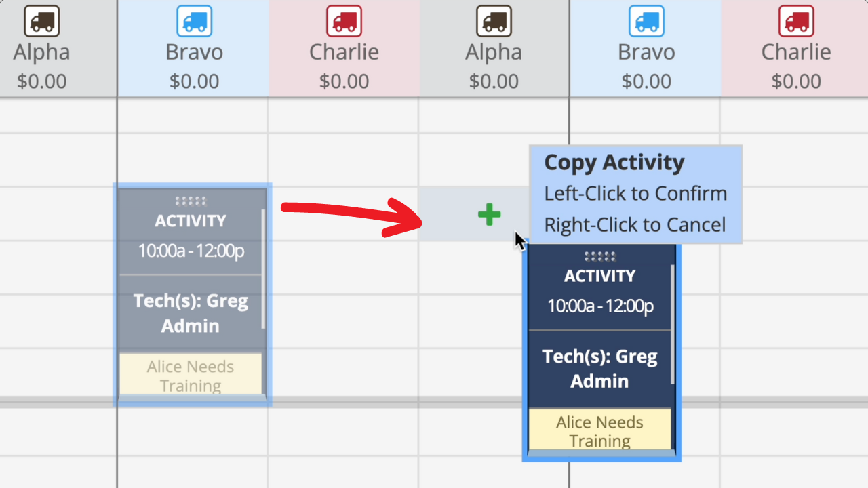Select the second red Charlie truck icon
The image size is (868, 488).
click(x=796, y=20)
